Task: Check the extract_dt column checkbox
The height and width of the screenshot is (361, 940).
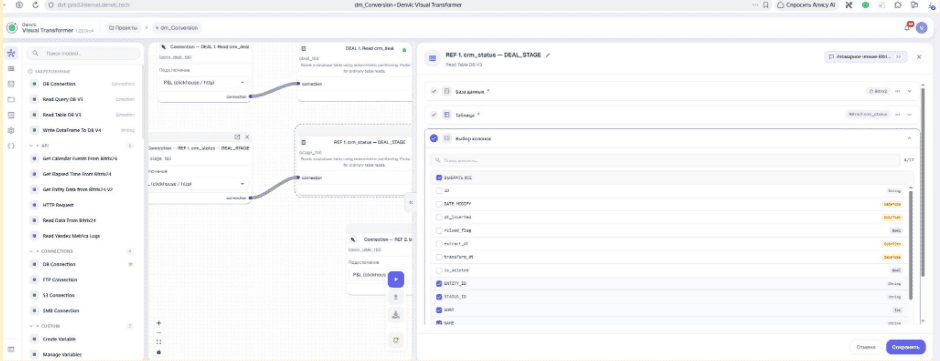Action: [x=439, y=244]
